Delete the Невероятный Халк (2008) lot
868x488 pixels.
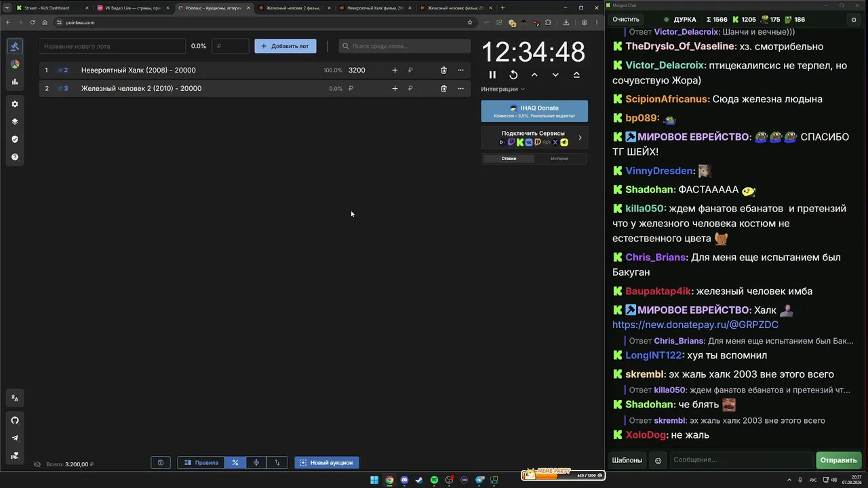443,70
